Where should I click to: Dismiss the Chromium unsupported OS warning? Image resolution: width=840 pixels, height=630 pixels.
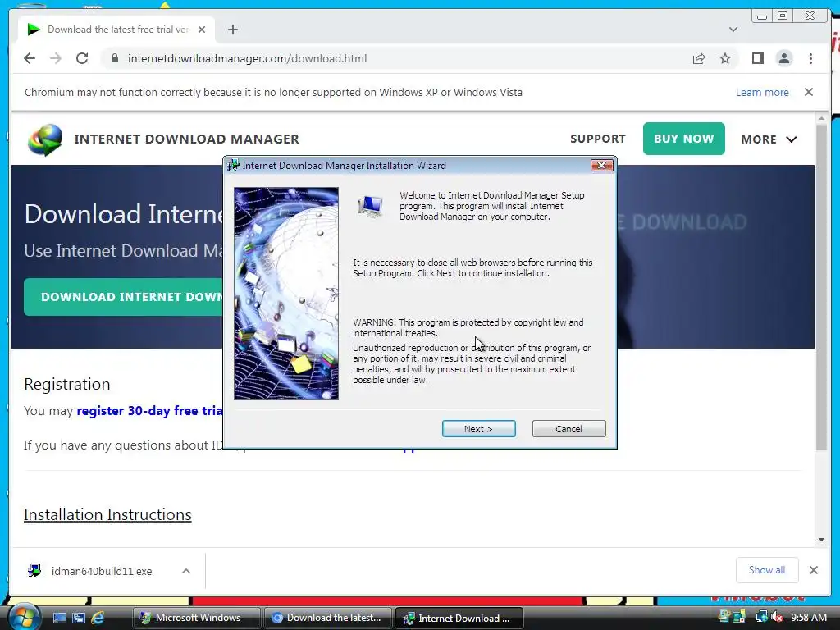(x=808, y=92)
